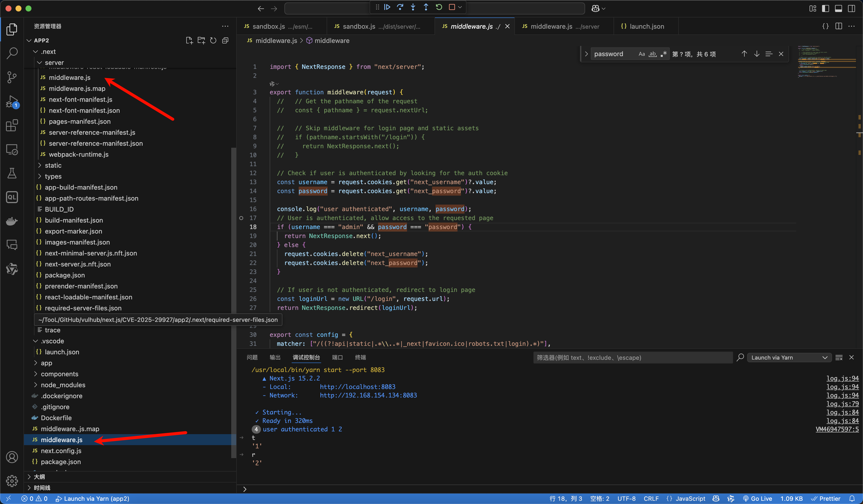Open the 问题 problems panel tab
The image size is (863, 504).
point(252,357)
